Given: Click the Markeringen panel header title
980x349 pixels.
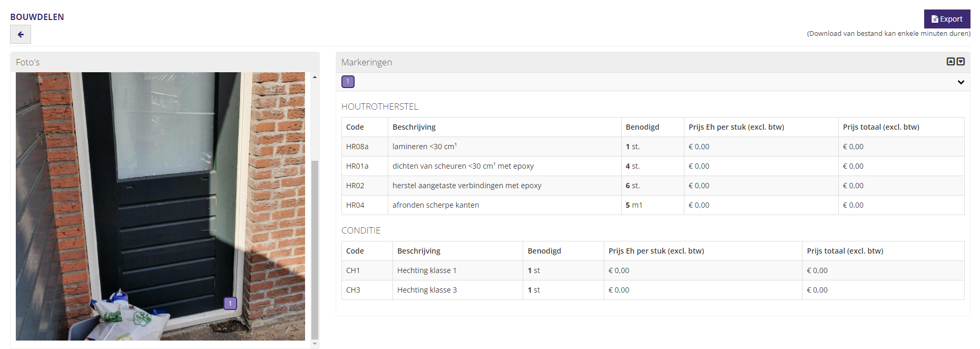Looking at the screenshot, I should click(367, 62).
